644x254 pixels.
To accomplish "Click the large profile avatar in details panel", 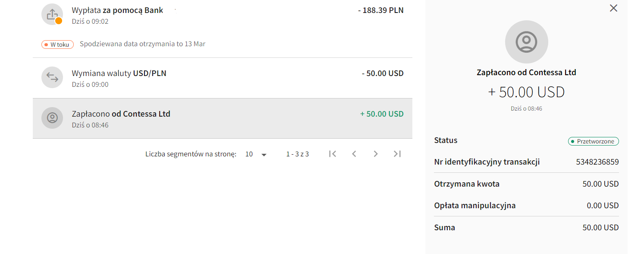I will pyautogui.click(x=526, y=42).
